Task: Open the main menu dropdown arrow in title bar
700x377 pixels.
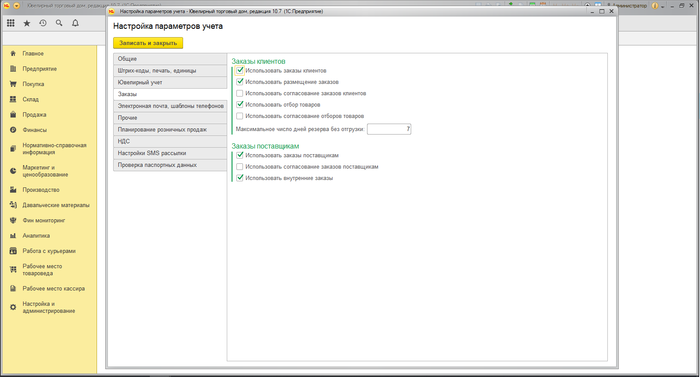Action: pos(17,6)
